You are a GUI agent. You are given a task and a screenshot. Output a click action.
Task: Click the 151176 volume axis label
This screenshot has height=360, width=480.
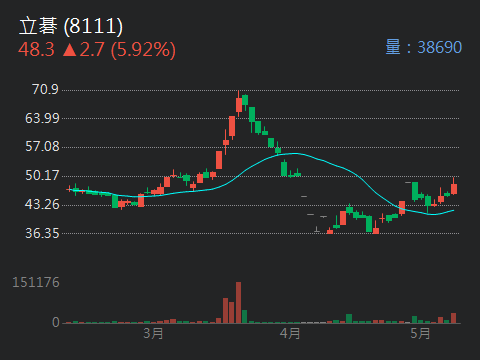(36, 283)
